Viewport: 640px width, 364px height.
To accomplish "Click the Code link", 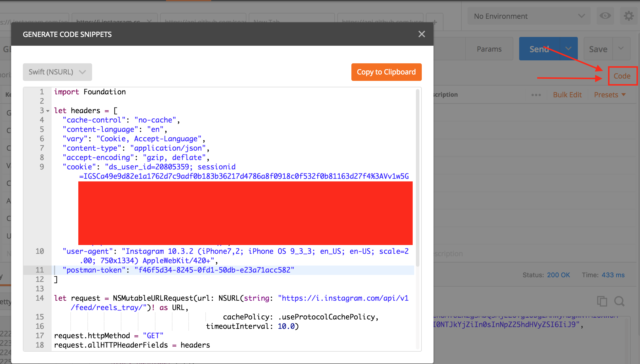I will coord(622,76).
